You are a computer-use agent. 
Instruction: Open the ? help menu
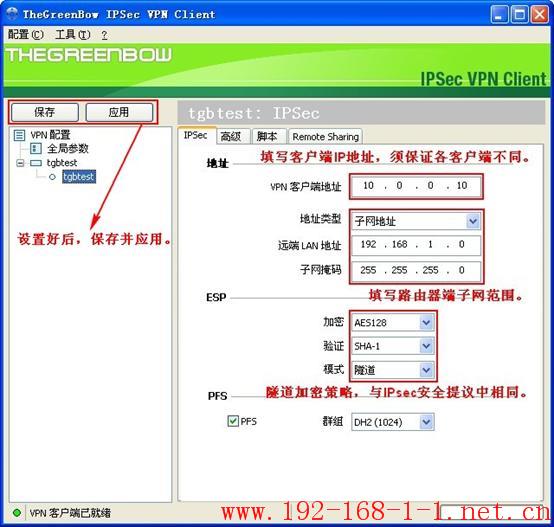point(104,35)
